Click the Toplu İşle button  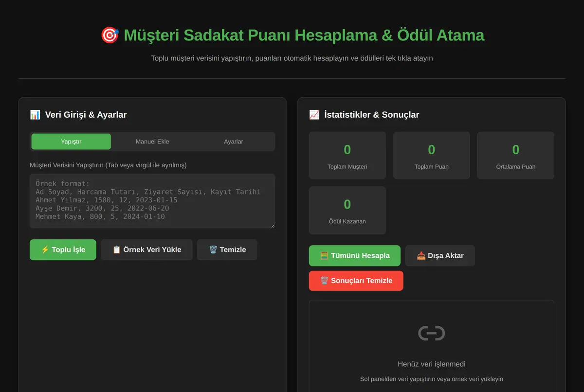click(63, 249)
